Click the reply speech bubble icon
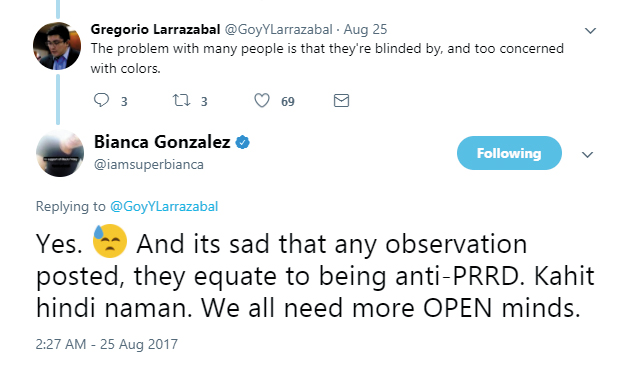628x366 pixels. (101, 100)
